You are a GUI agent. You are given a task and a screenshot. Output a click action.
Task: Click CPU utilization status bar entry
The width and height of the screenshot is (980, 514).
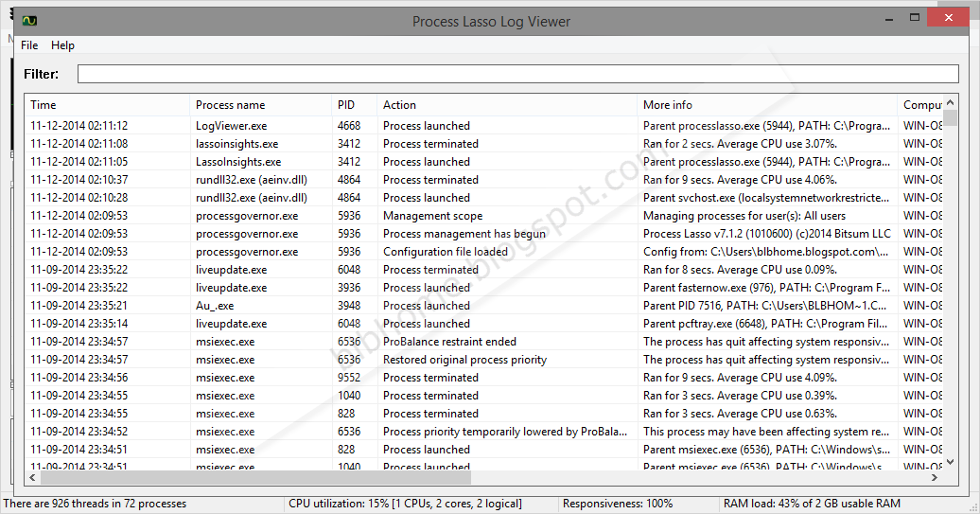coord(405,504)
